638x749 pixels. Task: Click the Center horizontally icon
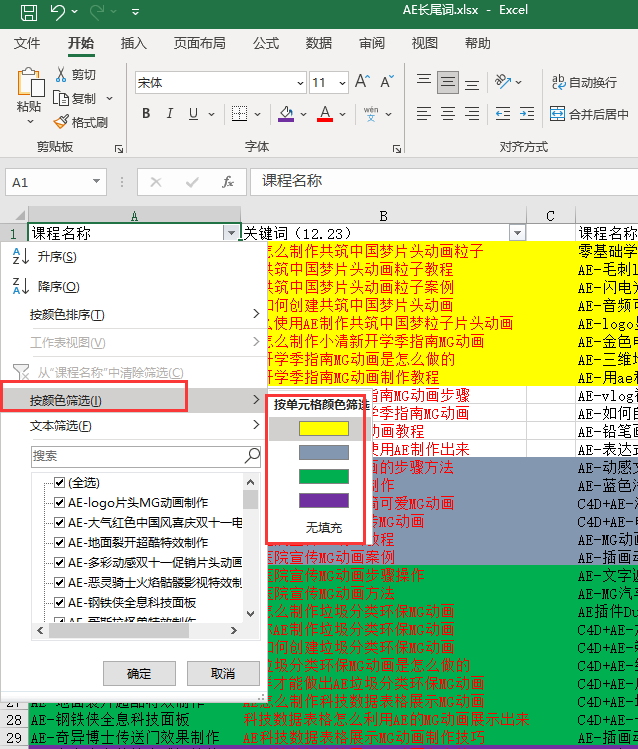pyautogui.click(x=447, y=114)
